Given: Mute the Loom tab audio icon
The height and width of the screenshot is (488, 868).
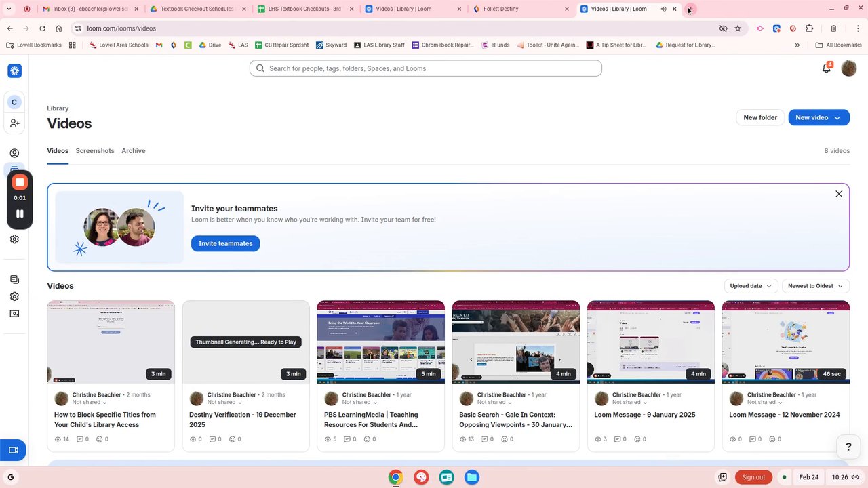Looking at the screenshot, I should tap(663, 9).
